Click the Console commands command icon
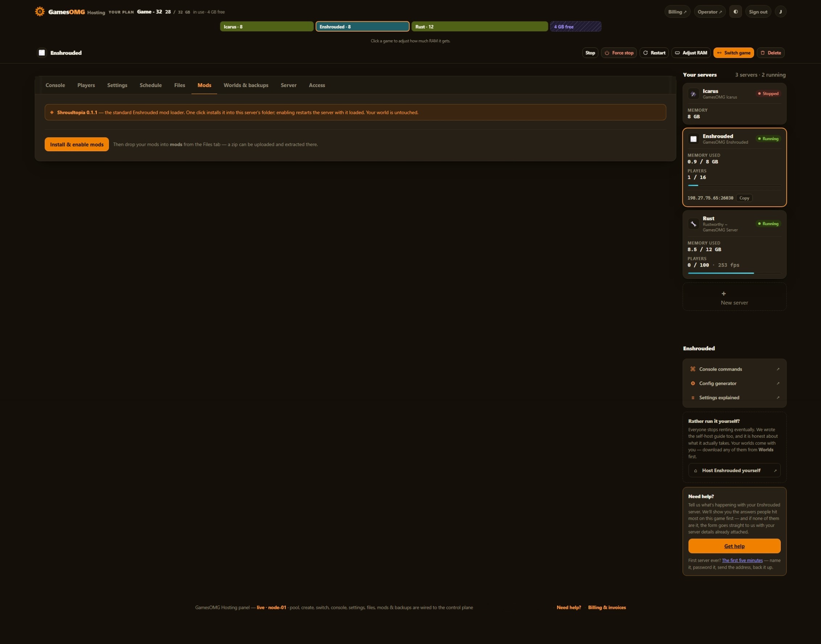The height and width of the screenshot is (644, 821). pos(692,369)
